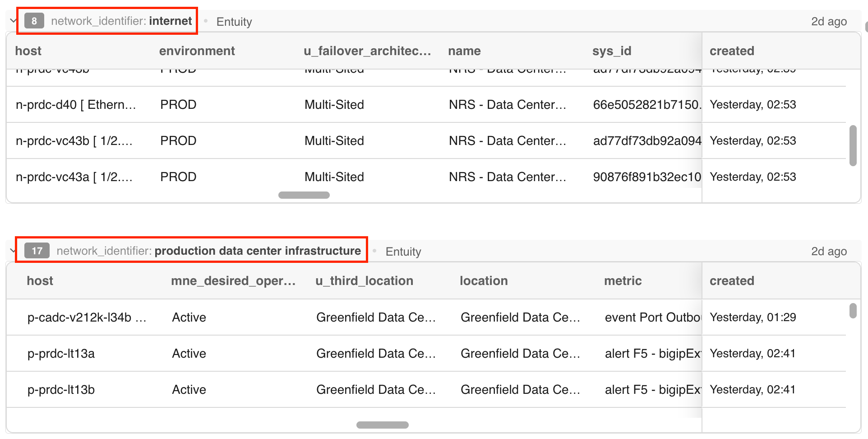Sort internet table by name column
The image size is (868, 439).
[464, 51]
